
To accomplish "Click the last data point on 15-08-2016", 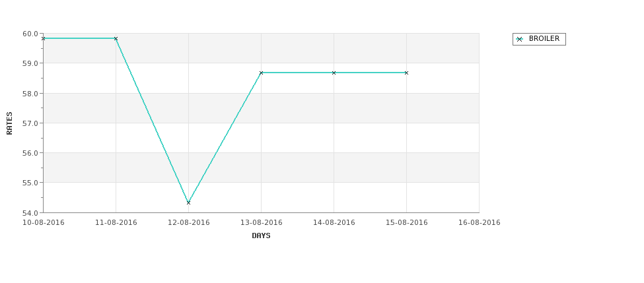I will (407, 73).
